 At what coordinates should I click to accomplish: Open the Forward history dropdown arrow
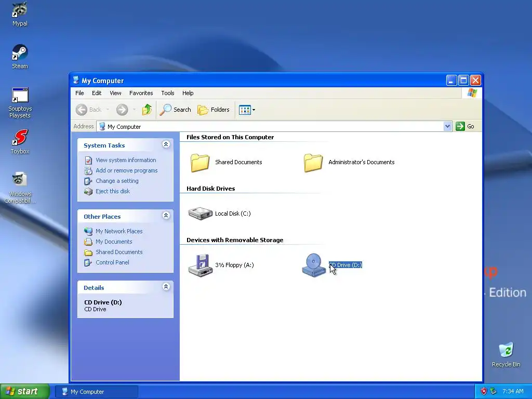pos(135,110)
